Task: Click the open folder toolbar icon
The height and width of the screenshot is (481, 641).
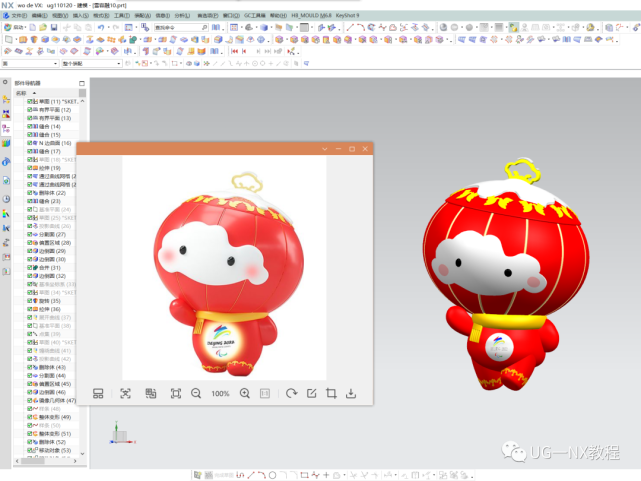Action: [43, 27]
